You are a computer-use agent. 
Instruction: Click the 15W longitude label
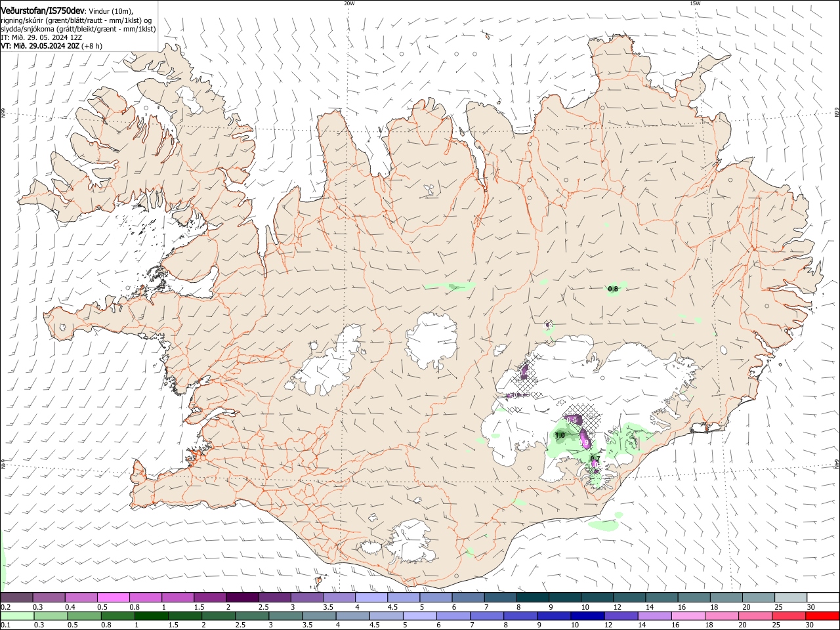695,3
